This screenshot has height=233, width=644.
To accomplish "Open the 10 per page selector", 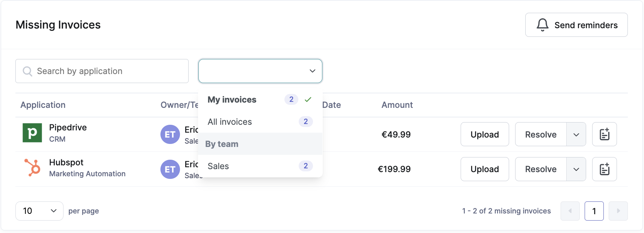I will (39, 211).
